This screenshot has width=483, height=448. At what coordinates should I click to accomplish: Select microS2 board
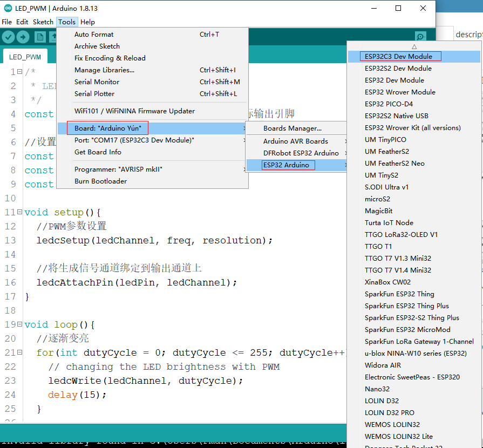click(414, 199)
